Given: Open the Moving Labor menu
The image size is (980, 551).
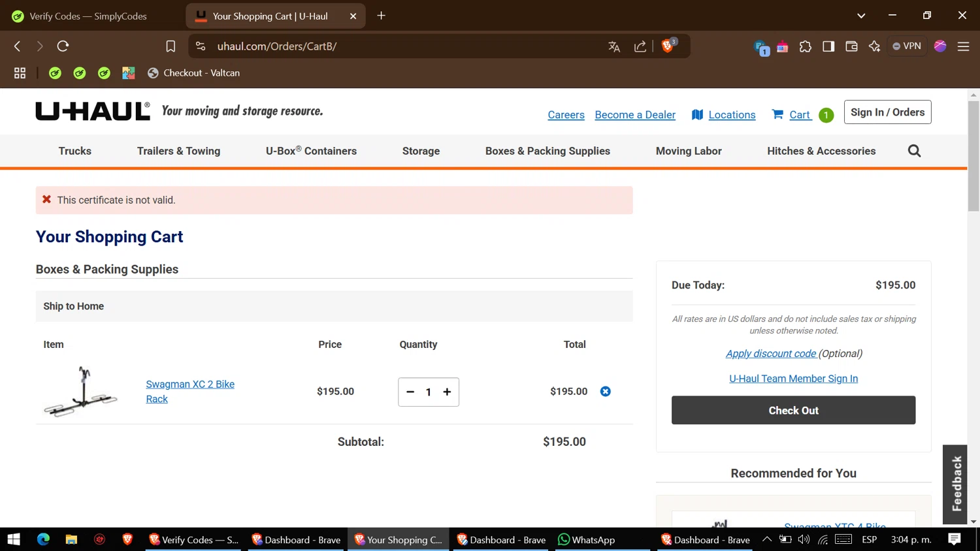Looking at the screenshot, I should [689, 151].
